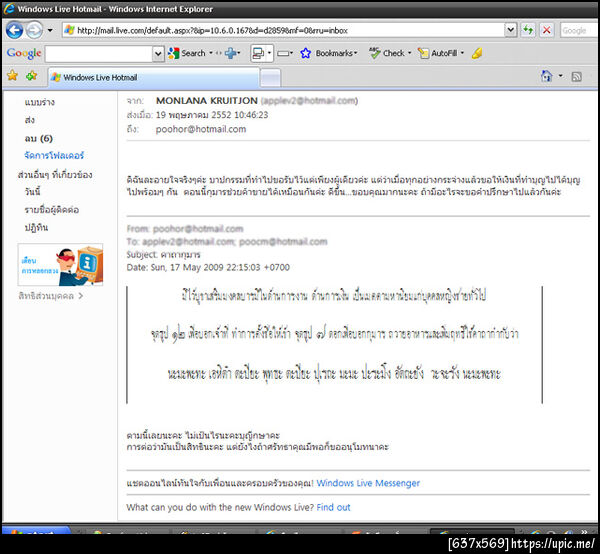
Task: Open ปฏิทิน calendar in sidebar
Action: click(36, 228)
